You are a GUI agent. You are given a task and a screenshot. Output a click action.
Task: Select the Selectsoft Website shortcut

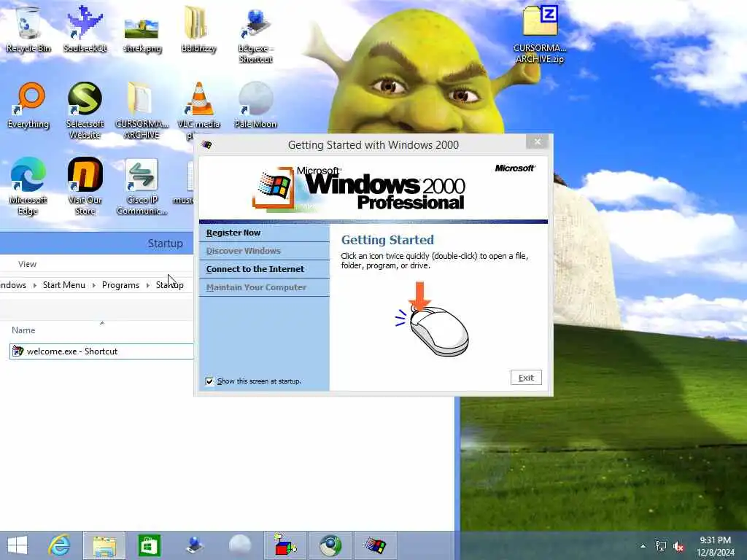click(x=85, y=111)
